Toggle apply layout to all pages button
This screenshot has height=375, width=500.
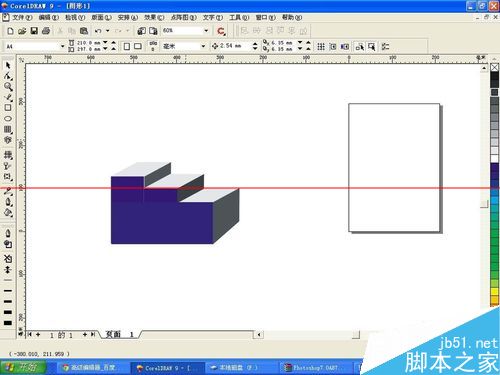(153, 46)
